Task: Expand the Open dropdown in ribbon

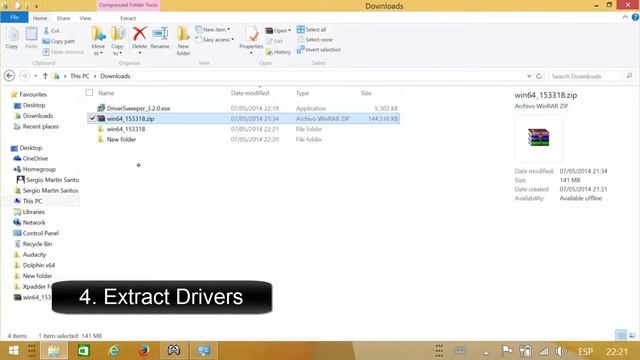Action: tap(278, 30)
